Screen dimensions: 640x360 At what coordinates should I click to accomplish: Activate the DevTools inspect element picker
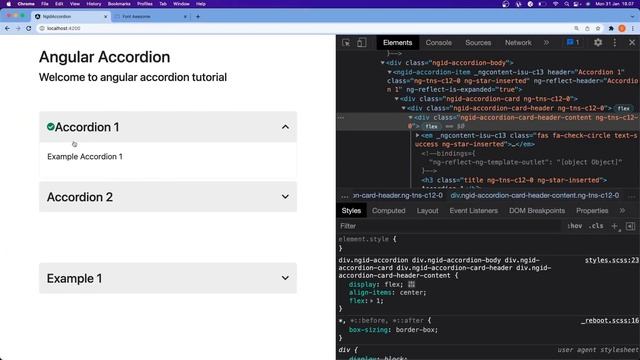tap(346, 42)
